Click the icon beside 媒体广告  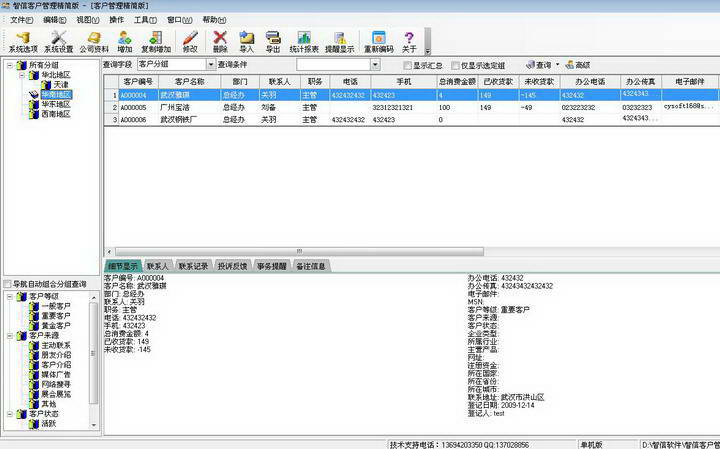(x=34, y=375)
